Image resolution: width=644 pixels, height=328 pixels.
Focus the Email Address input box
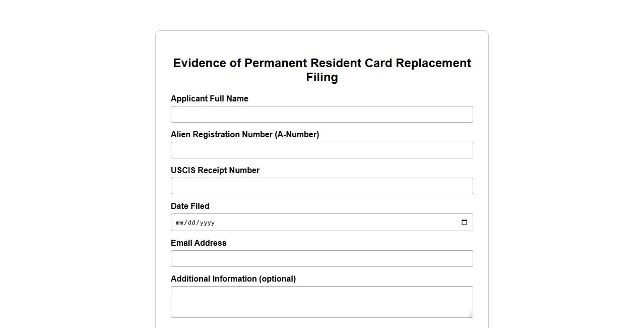pos(321,259)
